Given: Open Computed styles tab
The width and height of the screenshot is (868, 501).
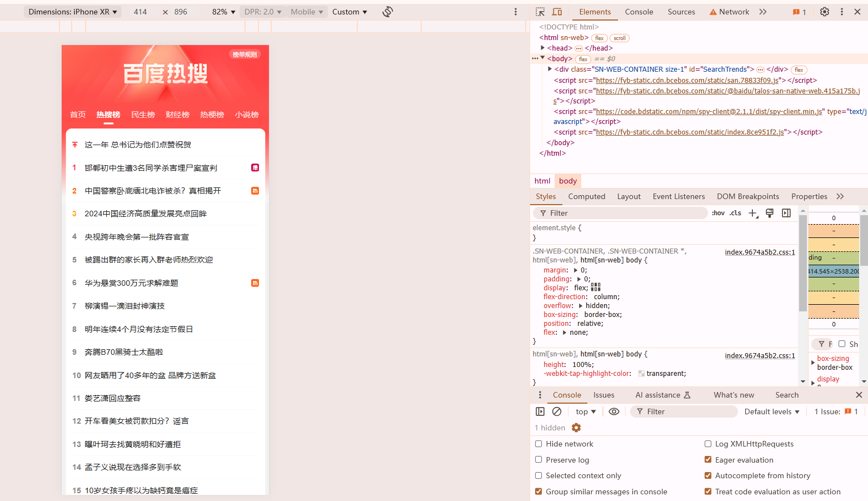Looking at the screenshot, I should (x=587, y=196).
